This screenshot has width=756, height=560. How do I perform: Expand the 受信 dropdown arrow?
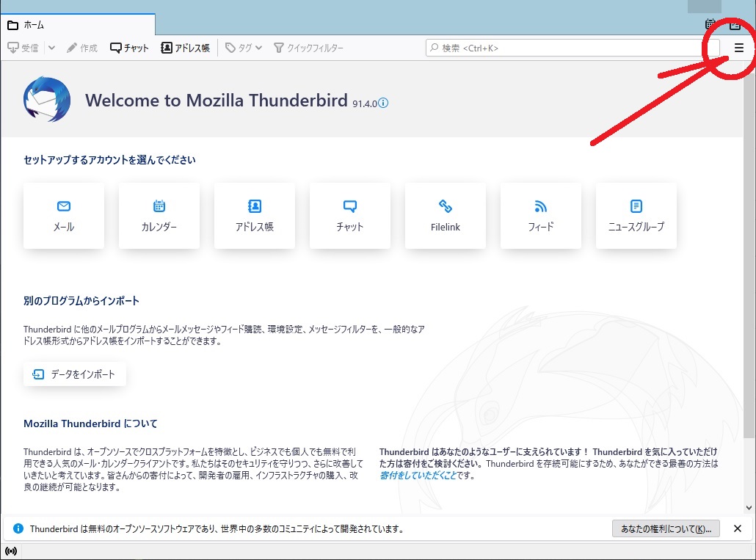click(x=51, y=48)
